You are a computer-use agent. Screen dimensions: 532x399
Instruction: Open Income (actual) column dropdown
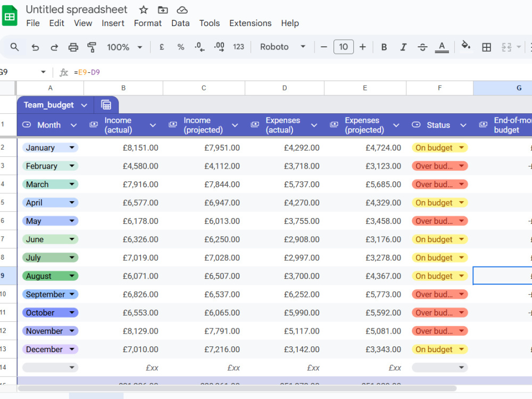(x=153, y=125)
